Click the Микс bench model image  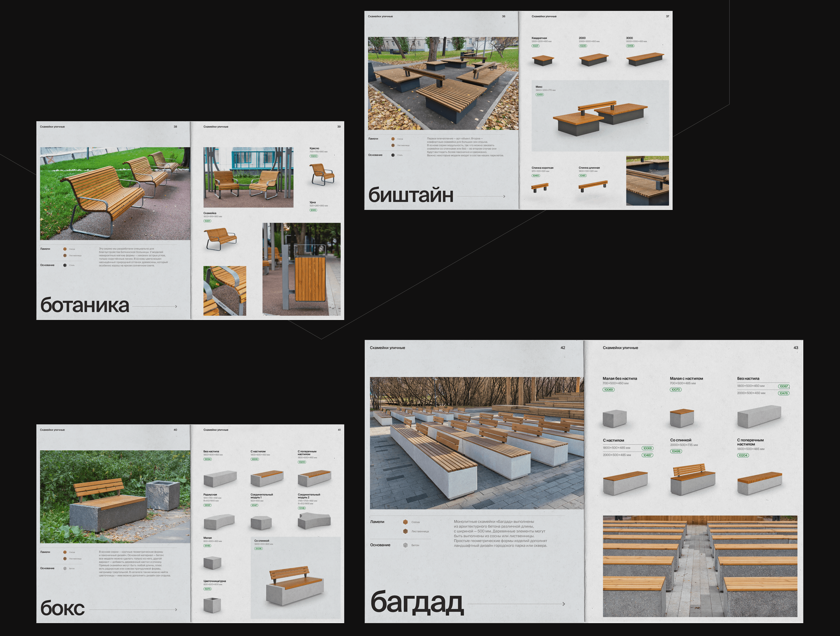click(x=600, y=118)
